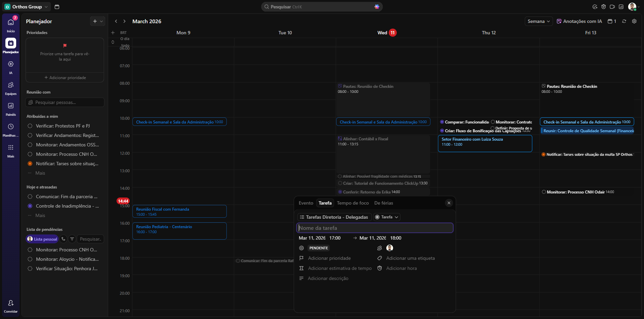Screen dimensions: 644x319
Task: Open the Tarefa type dropdown in popup
Action: click(x=387, y=217)
